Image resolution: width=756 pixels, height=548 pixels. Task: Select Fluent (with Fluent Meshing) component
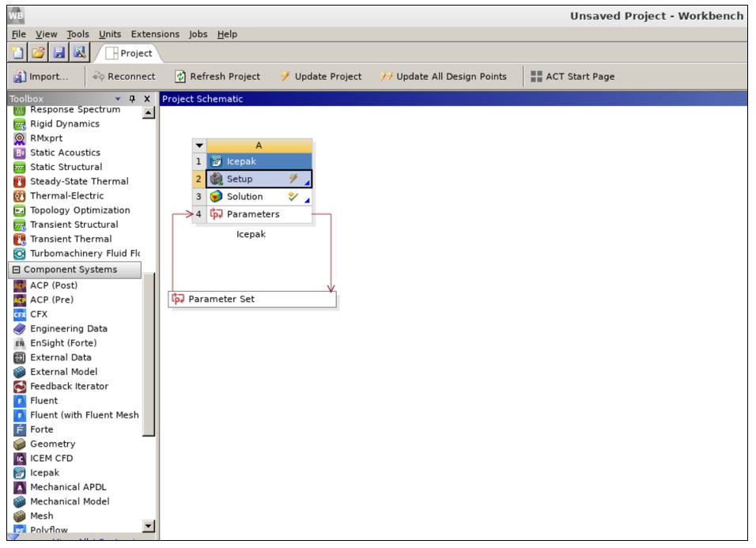click(x=84, y=415)
